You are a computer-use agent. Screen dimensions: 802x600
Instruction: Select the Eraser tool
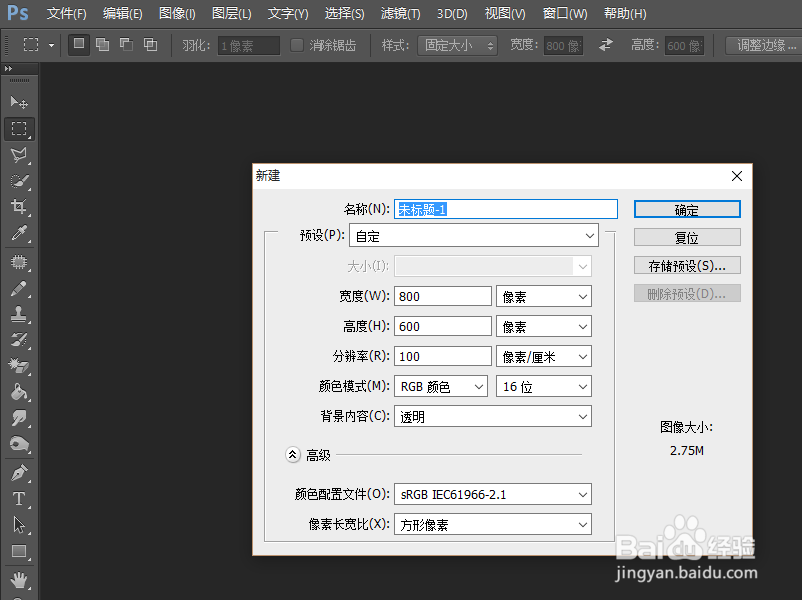[x=19, y=366]
